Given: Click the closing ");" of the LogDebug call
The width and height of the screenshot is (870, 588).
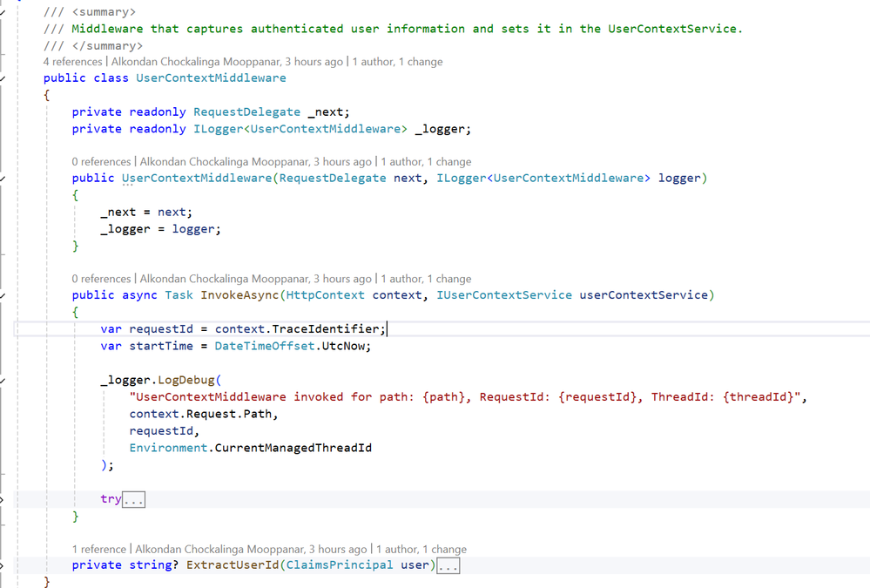Looking at the screenshot, I should (x=107, y=464).
